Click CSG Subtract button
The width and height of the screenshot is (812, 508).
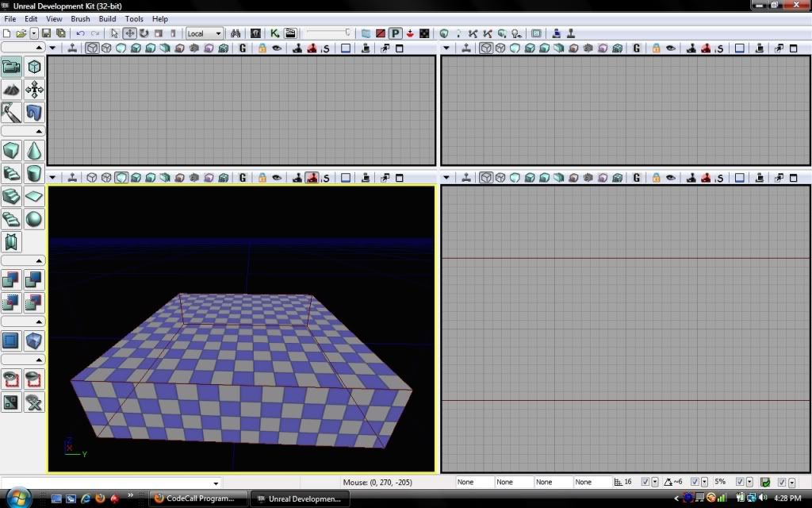34,280
